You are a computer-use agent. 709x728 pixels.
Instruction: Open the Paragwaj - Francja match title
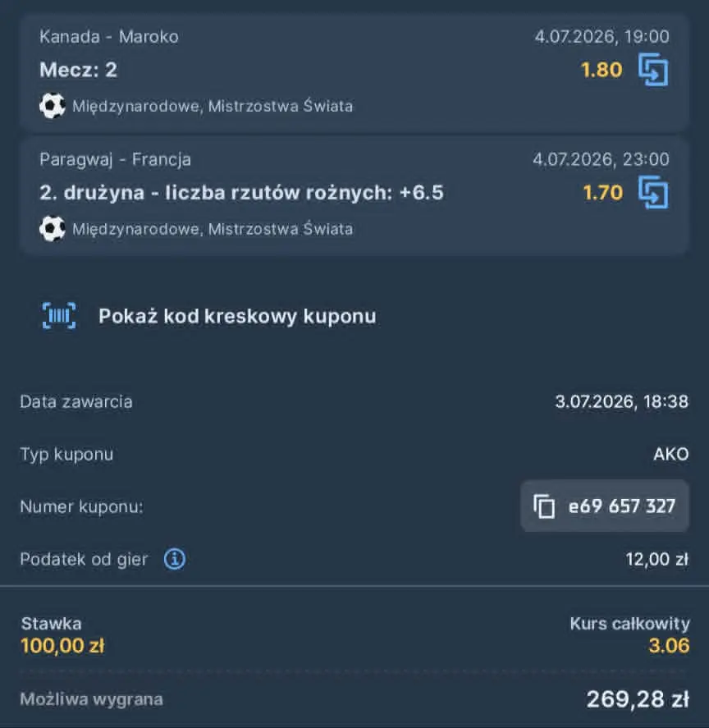point(115,160)
